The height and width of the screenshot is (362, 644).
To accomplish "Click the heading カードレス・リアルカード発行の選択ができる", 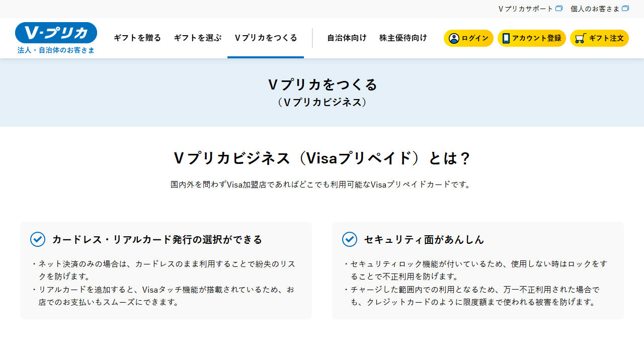I will click(157, 239).
